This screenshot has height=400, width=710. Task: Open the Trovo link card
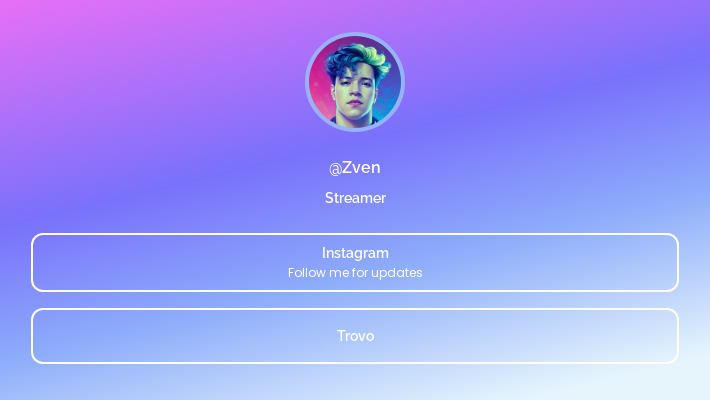pos(355,336)
